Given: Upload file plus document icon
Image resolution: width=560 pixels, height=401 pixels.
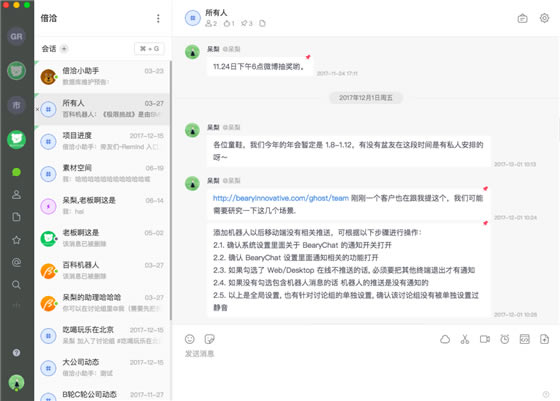Looking at the screenshot, I should [544, 339].
